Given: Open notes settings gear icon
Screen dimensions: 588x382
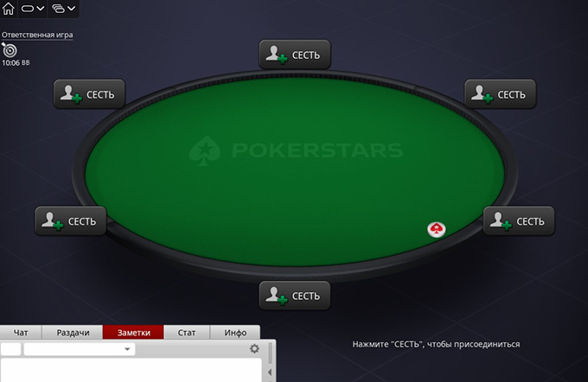Looking at the screenshot, I should pos(254,348).
